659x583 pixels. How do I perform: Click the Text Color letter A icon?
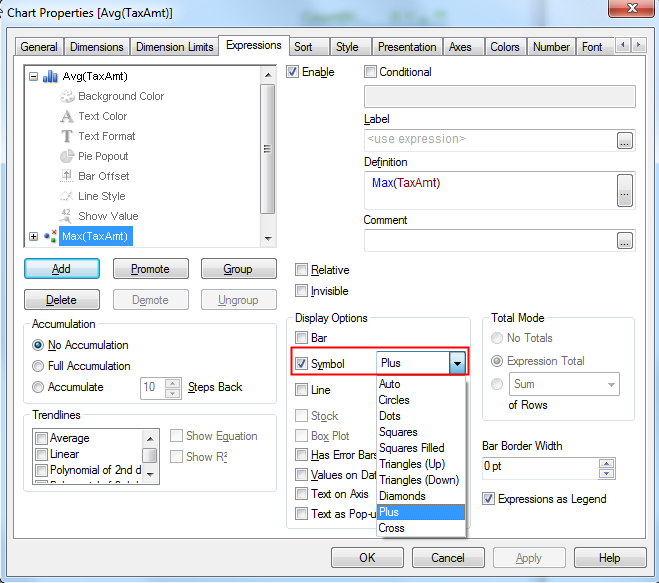click(x=66, y=116)
